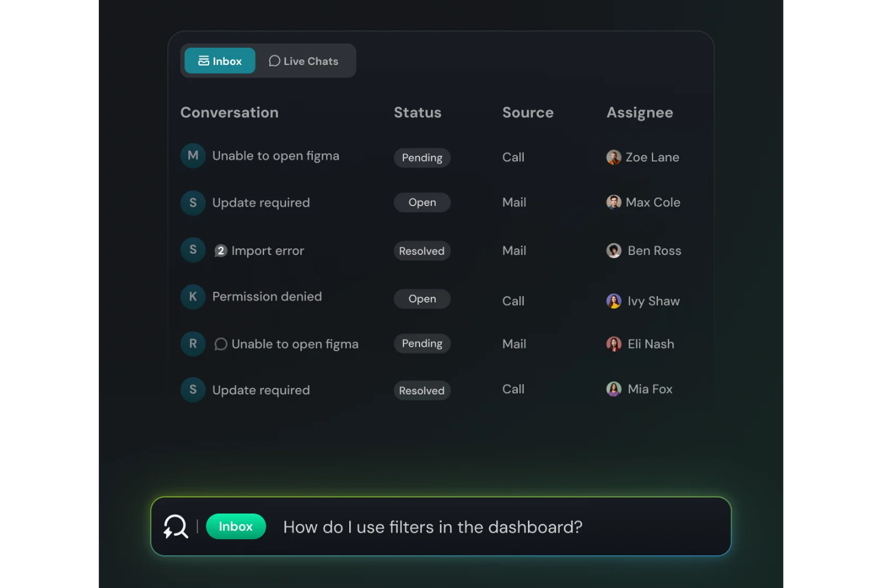The width and height of the screenshot is (882, 588).
Task: Click the chat bubble icon beside second Unable to open figma
Action: (220, 344)
